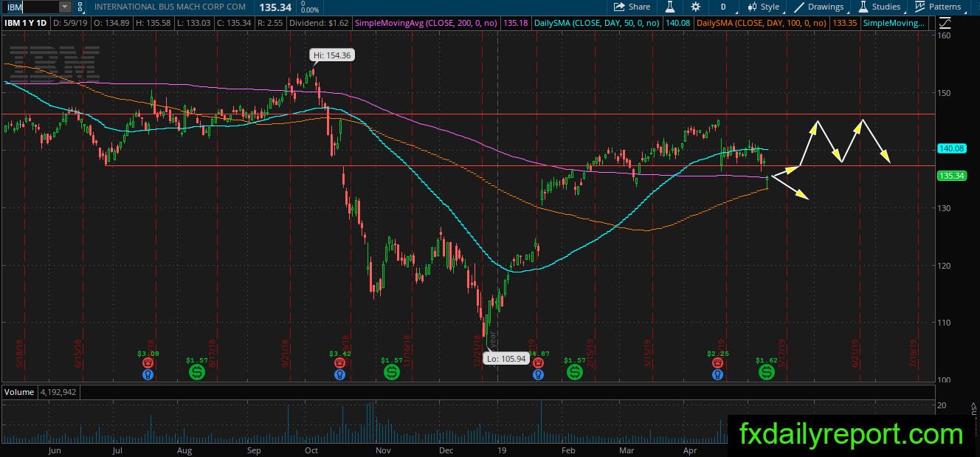Click the $3.08 earnings phone icon
This screenshot has width=980, height=457.
148,363
